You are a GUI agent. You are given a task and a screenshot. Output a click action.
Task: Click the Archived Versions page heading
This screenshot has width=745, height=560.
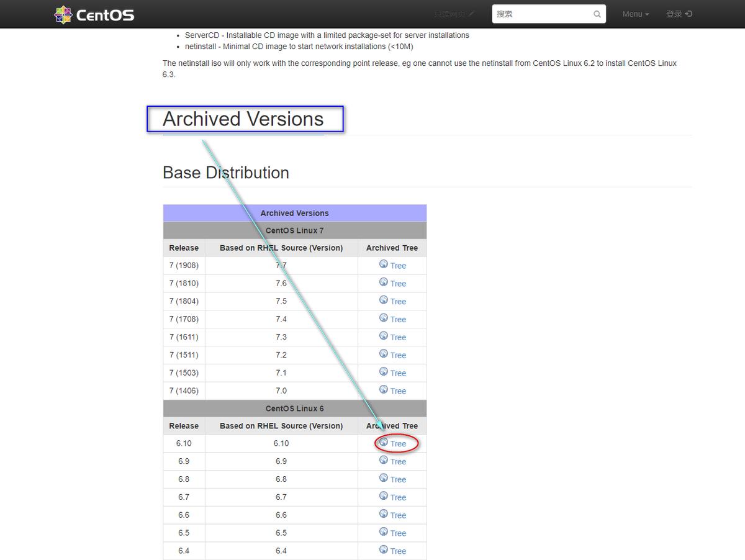click(243, 119)
